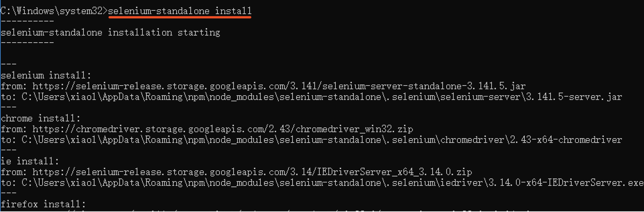Click the '---' divider above 'selenium install:'
Screen dimensions: 644x212
[9, 64]
